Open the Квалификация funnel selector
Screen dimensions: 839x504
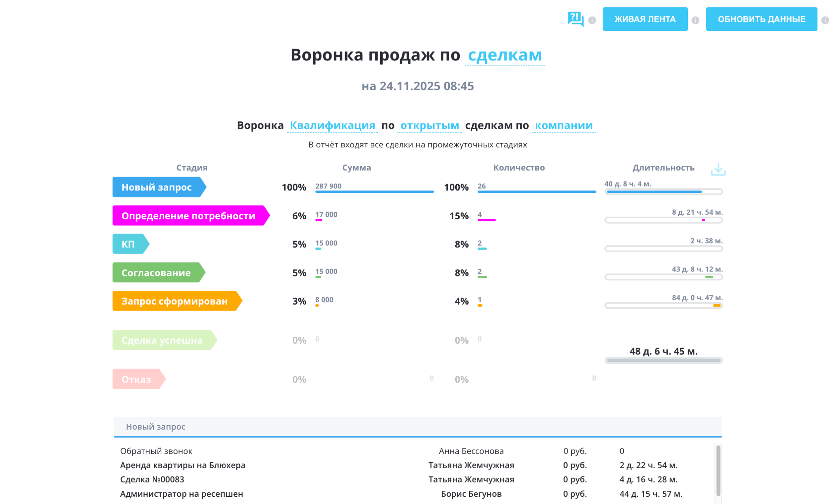332,125
